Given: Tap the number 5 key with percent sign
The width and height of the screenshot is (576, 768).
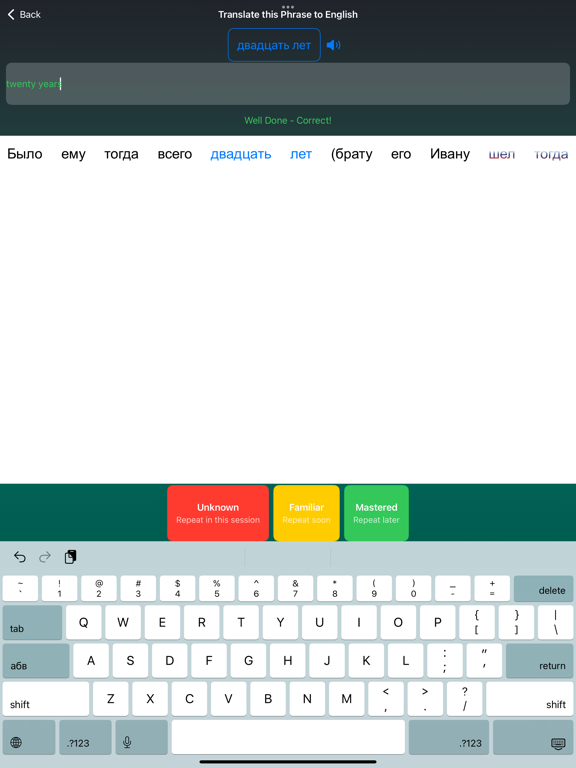Looking at the screenshot, I should (216, 588).
